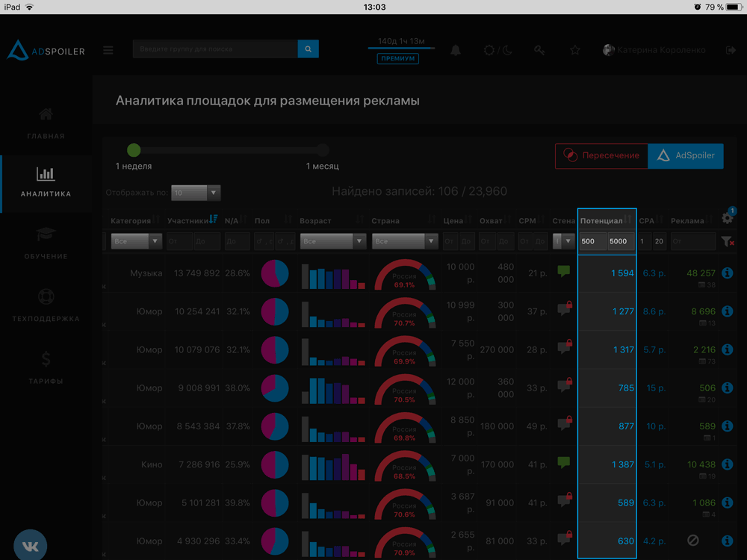
Task: Open the Страна filter dropdown
Action: [x=406, y=242]
